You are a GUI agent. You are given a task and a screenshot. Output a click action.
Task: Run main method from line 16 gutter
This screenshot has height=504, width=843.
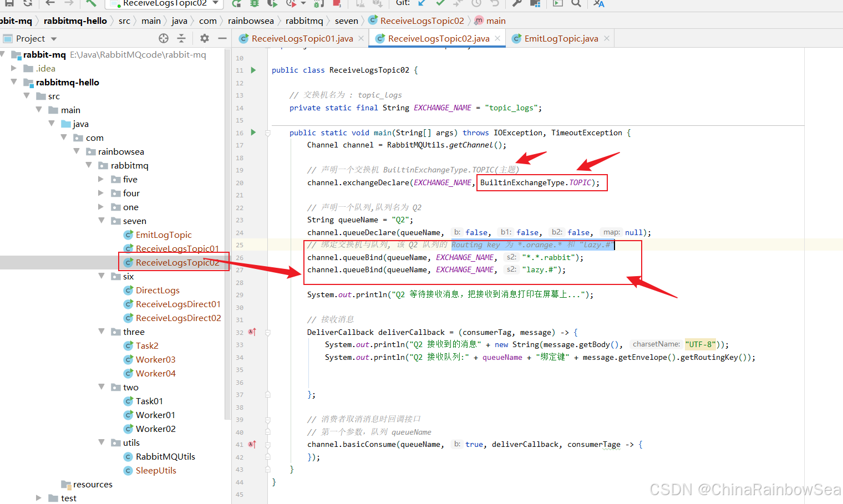[253, 133]
